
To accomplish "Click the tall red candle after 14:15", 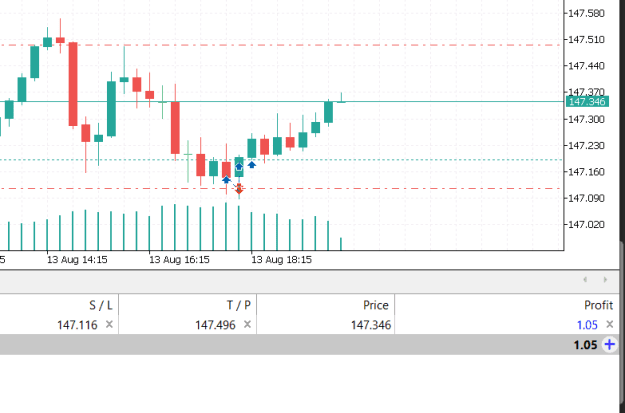I will point(73,84).
